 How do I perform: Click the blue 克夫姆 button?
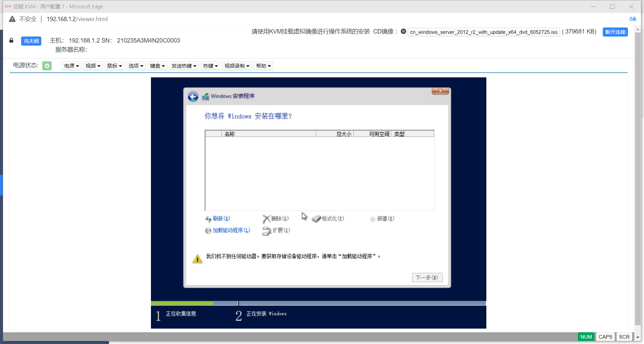pos(31,41)
